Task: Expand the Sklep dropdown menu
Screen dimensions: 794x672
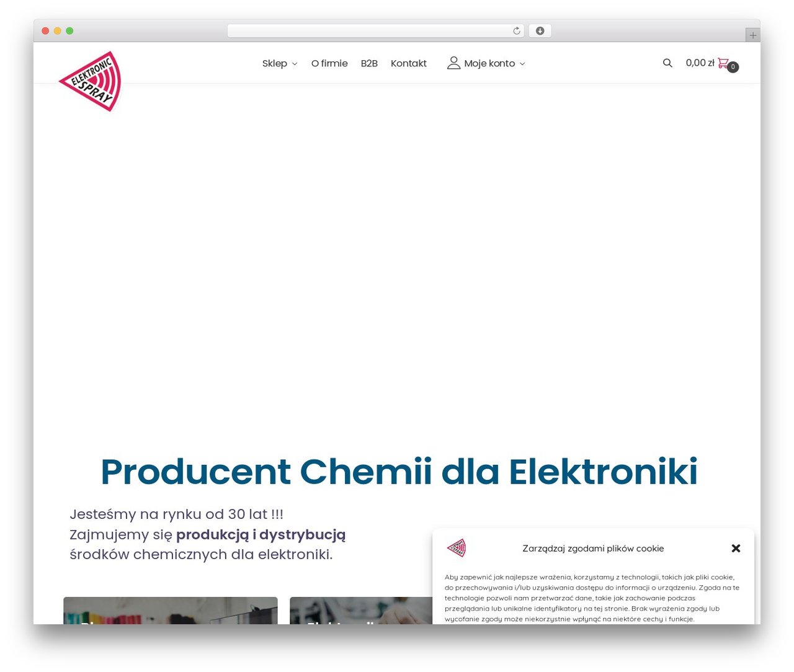Action: 280,63
